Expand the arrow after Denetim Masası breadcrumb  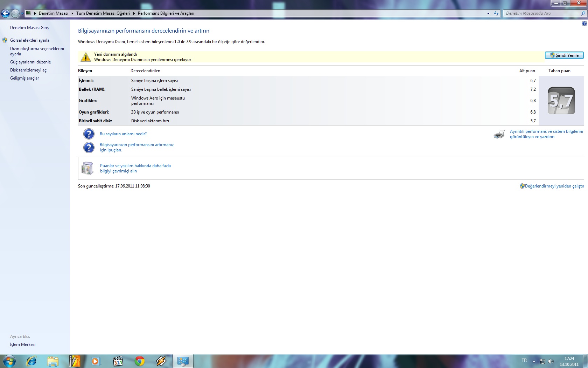click(x=72, y=13)
